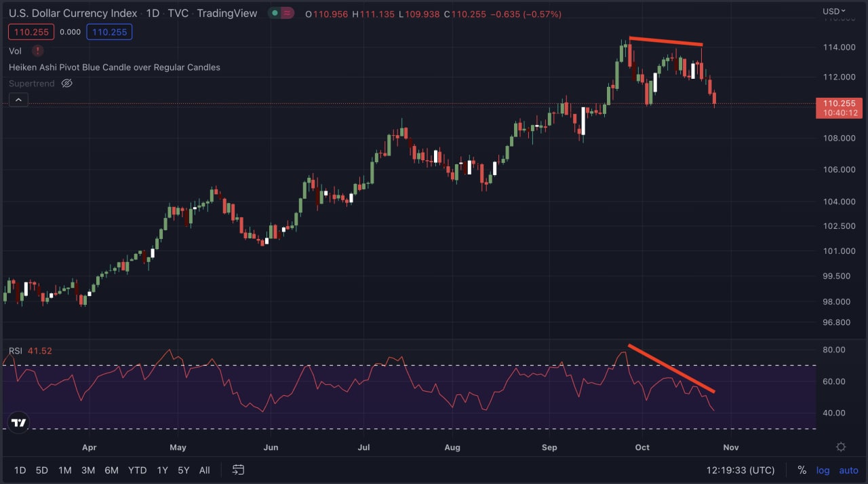Click the blue-outlined 110.255 price box
Image resolution: width=868 pixels, height=484 pixels.
point(109,32)
